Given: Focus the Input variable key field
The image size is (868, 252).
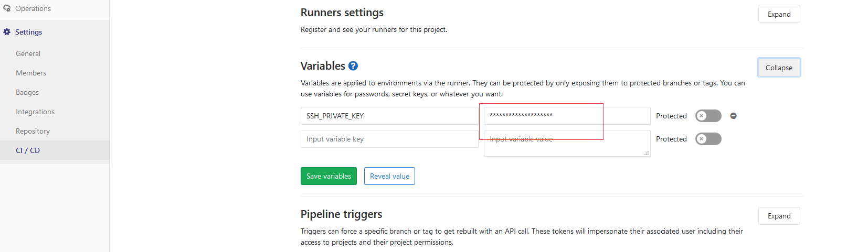Looking at the screenshot, I should (x=389, y=139).
